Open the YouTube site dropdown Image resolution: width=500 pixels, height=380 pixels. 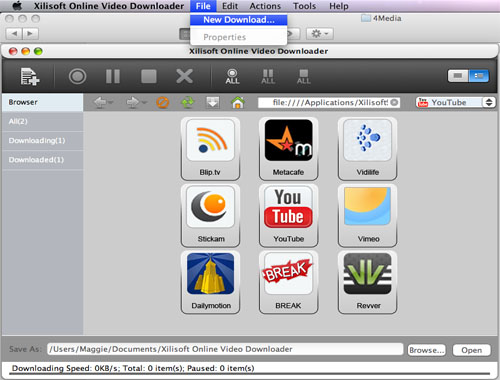click(x=455, y=102)
